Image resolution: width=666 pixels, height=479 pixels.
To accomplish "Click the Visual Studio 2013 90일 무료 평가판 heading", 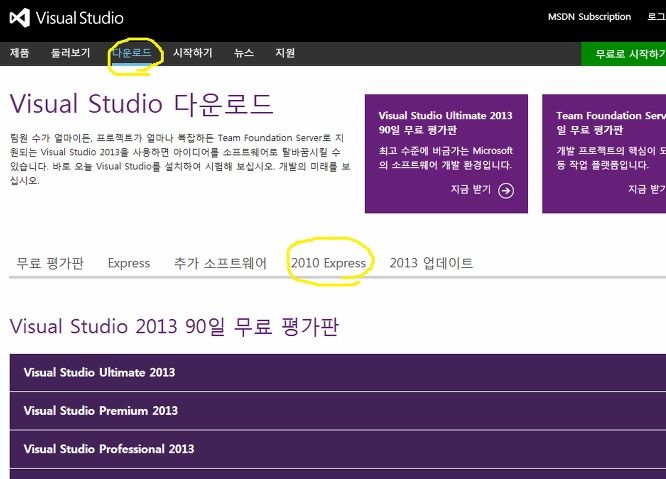I will [174, 327].
